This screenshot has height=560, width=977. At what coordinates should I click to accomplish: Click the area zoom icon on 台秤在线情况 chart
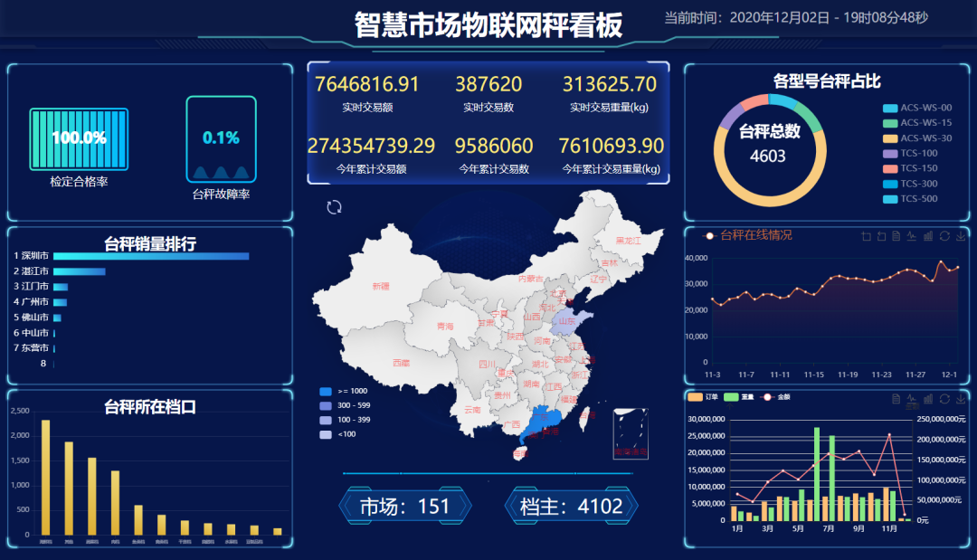[x=866, y=236]
